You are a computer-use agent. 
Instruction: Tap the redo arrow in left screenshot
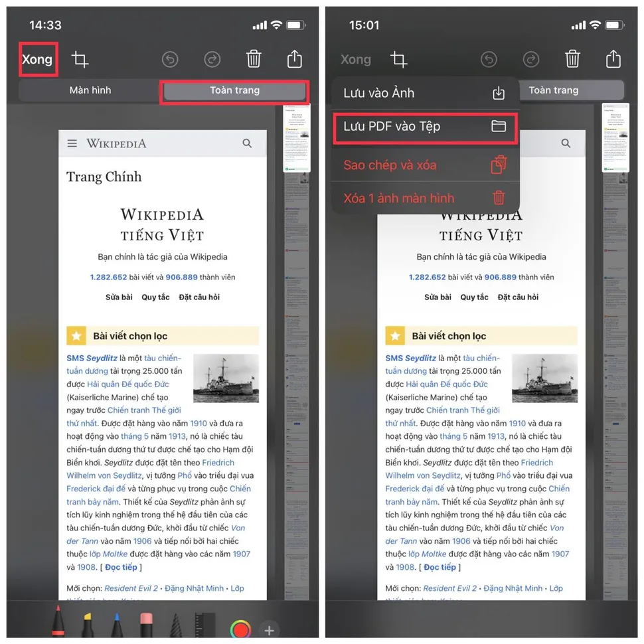point(212,60)
